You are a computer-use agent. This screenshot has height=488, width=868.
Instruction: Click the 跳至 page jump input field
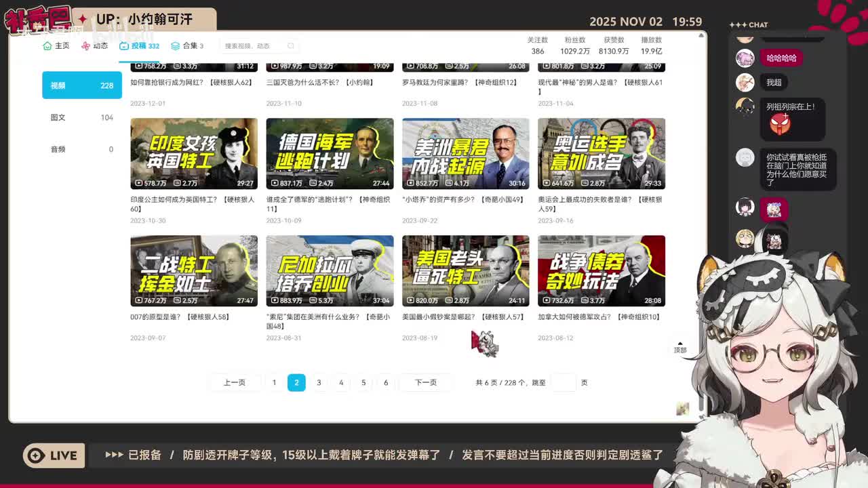coord(564,383)
